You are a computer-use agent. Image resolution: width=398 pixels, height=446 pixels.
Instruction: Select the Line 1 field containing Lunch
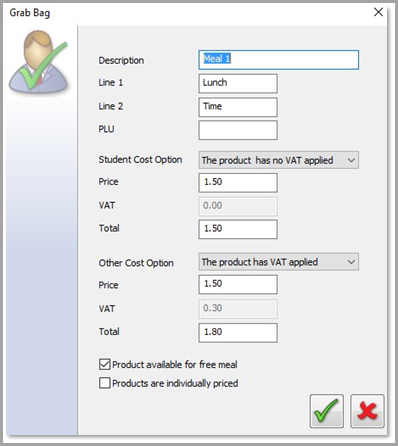[238, 83]
